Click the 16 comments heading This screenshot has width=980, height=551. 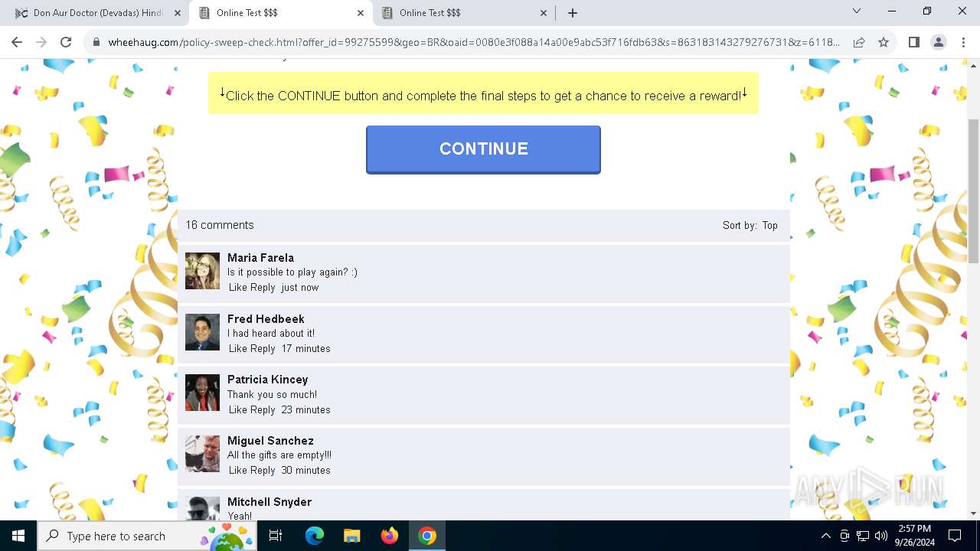[220, 225]
